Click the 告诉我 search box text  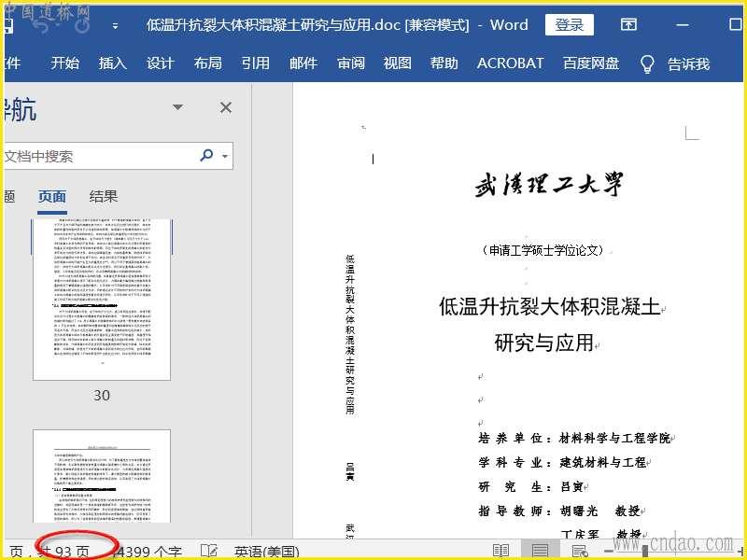688,63
